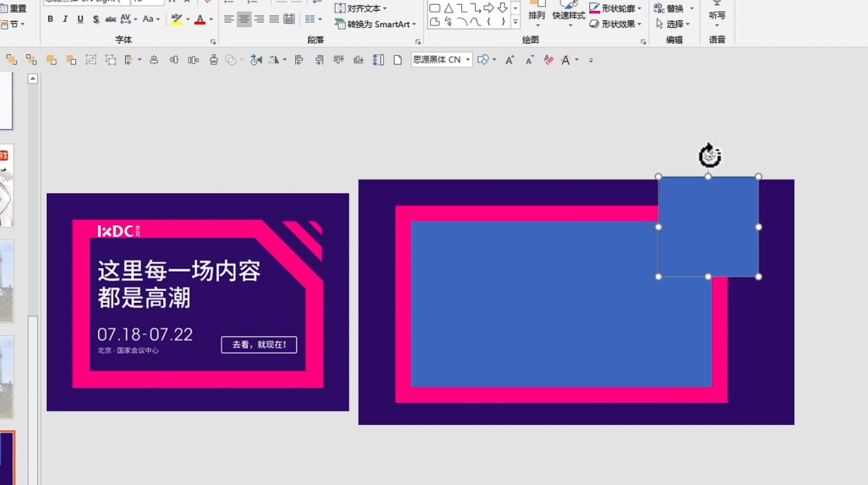Toggle Bold formatting
868x485 pixels.
click(x=50, y=20)
